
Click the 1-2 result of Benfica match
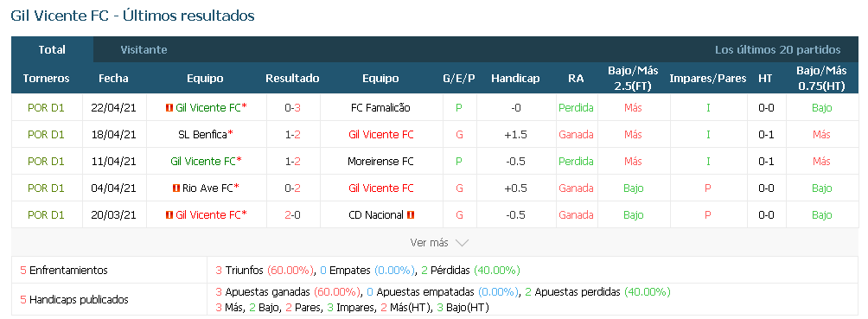pos(293,135)
